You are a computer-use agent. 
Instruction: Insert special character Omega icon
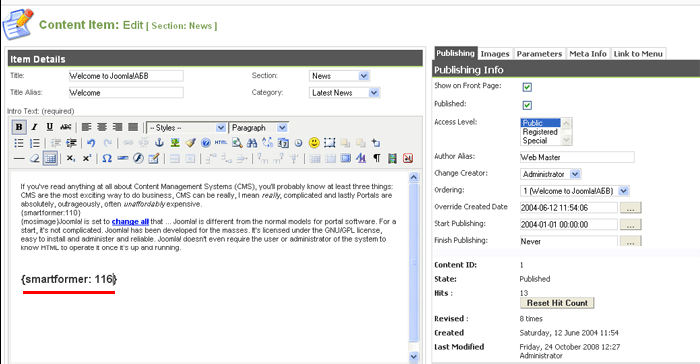coord(107,159)
